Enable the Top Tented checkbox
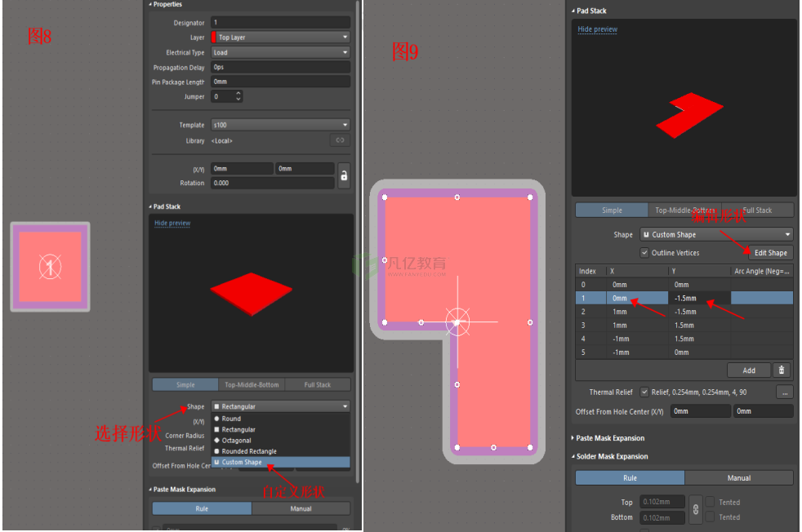The image size is (802, 532). coord(710,502)
